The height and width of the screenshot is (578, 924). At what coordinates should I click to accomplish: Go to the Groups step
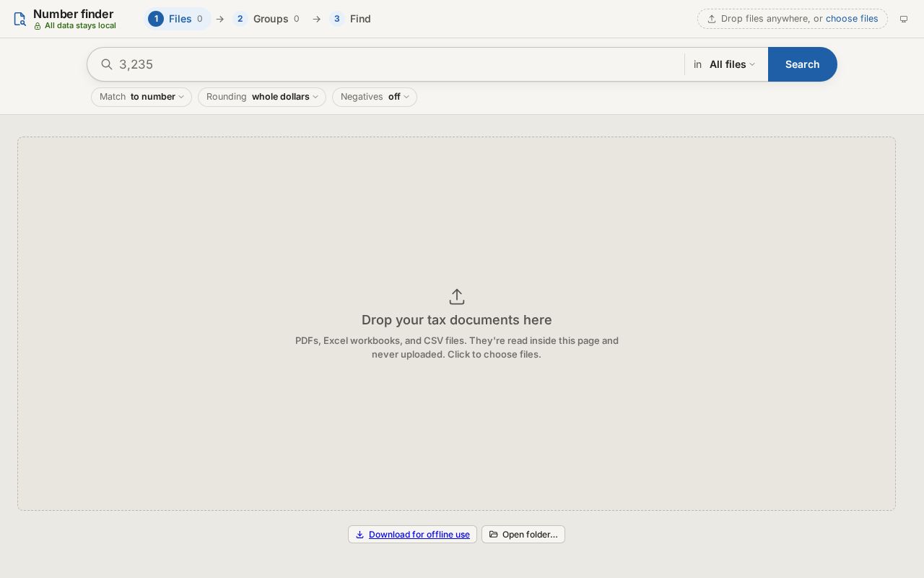pyautogui.click(x=267, y=19)
